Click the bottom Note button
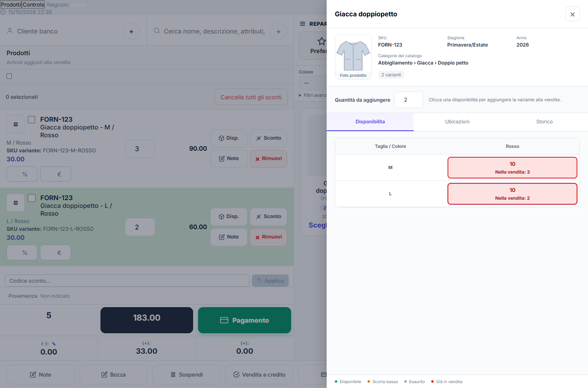Image resolution: width=588 pixels, height=388 pixels. pos(40,375)
